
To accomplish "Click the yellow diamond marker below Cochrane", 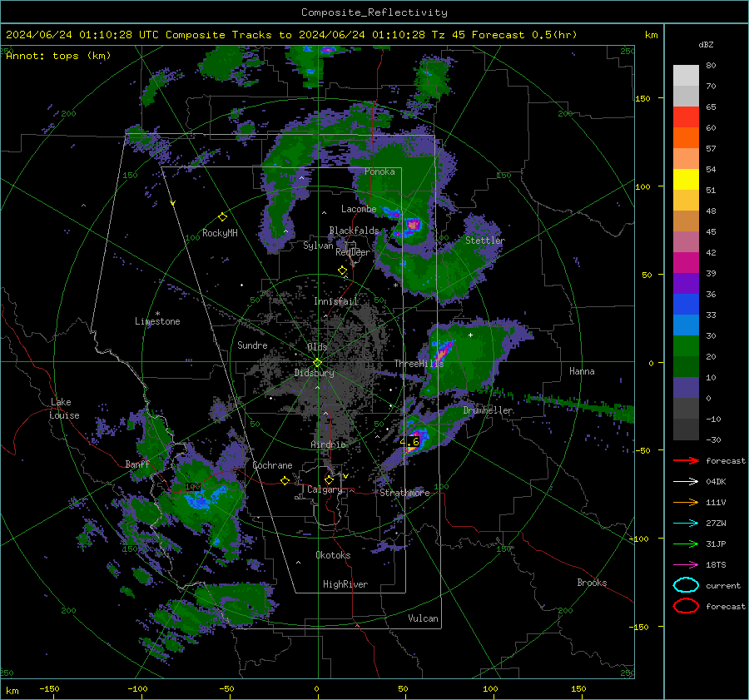I will click(285, 480).
